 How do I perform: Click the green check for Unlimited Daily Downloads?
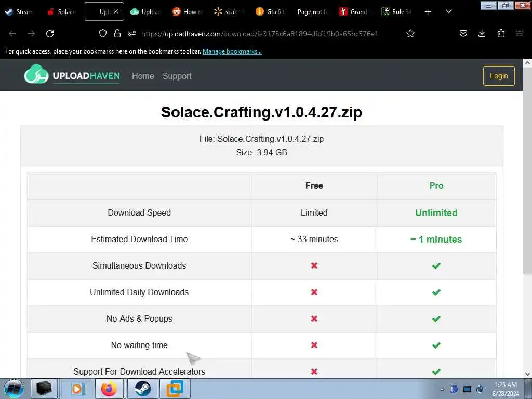(x=436, y=292)
